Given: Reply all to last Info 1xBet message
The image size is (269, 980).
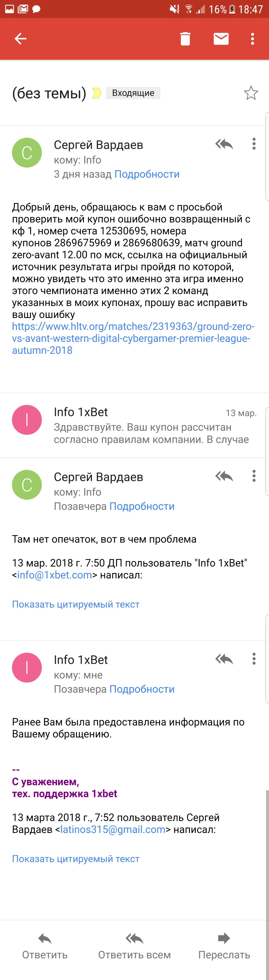Looking at the screenshot, I should coord(224,659).
